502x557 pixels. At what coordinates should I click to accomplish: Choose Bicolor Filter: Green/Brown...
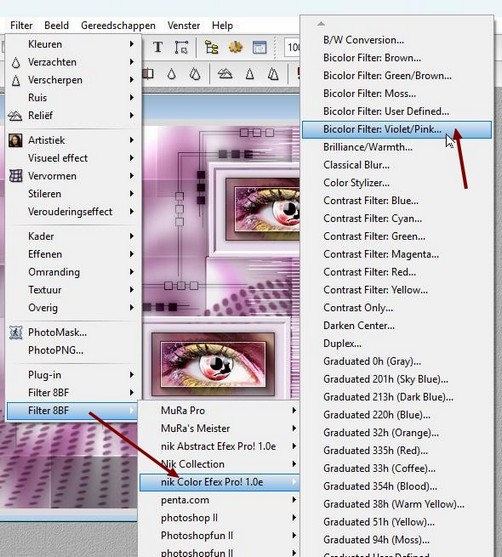[x=397, y=75]
